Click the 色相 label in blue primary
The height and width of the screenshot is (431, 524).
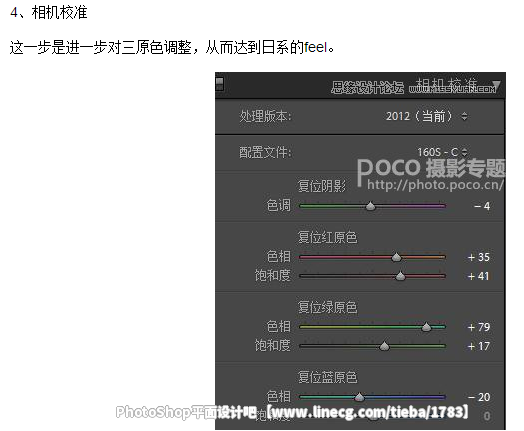pyautogui.click(x=278, y=396)
